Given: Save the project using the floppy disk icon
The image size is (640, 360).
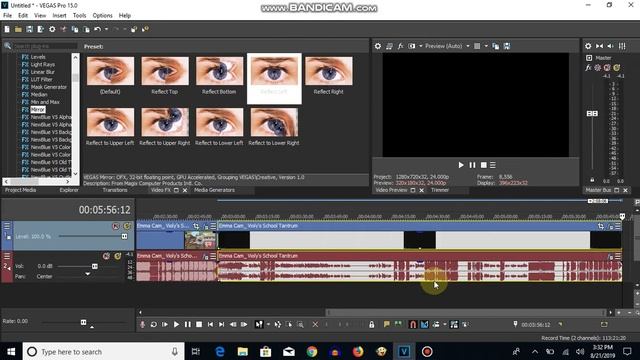Looking at the screenshot, I should [29, 29].
